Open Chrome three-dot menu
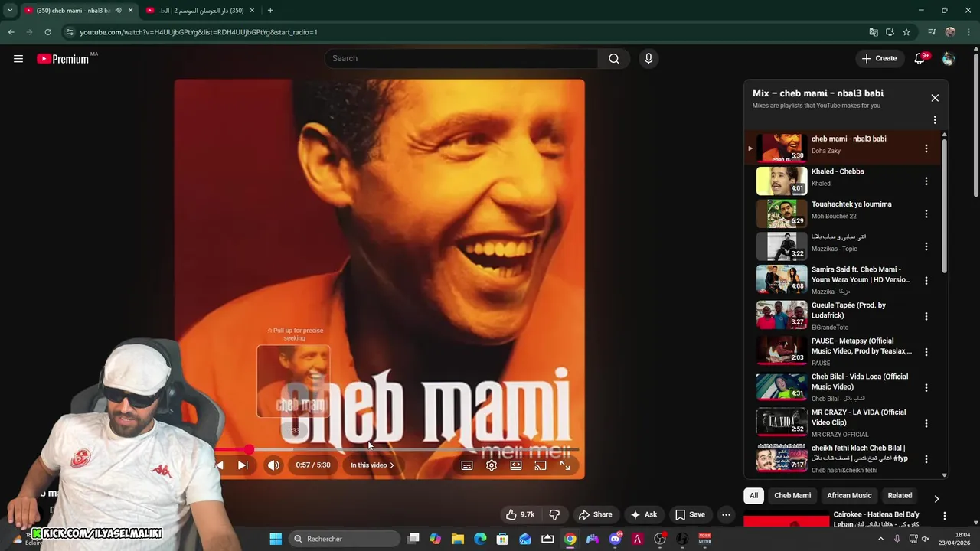 969,32
